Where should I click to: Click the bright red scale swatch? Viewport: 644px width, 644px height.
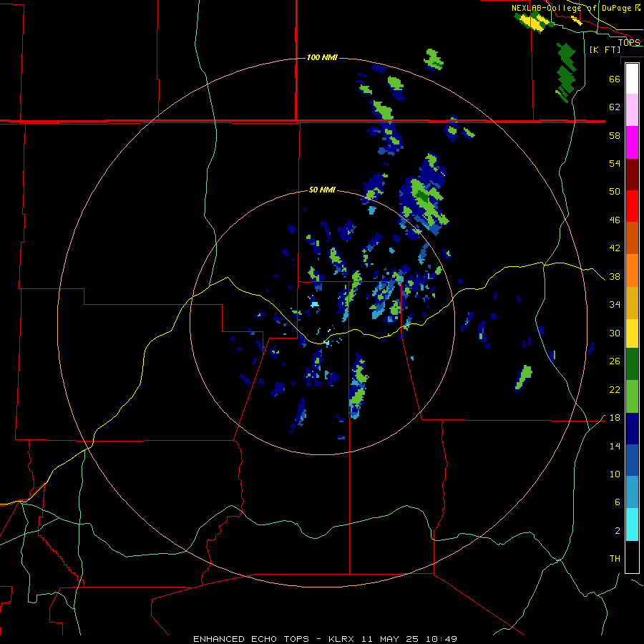point(632,206)
